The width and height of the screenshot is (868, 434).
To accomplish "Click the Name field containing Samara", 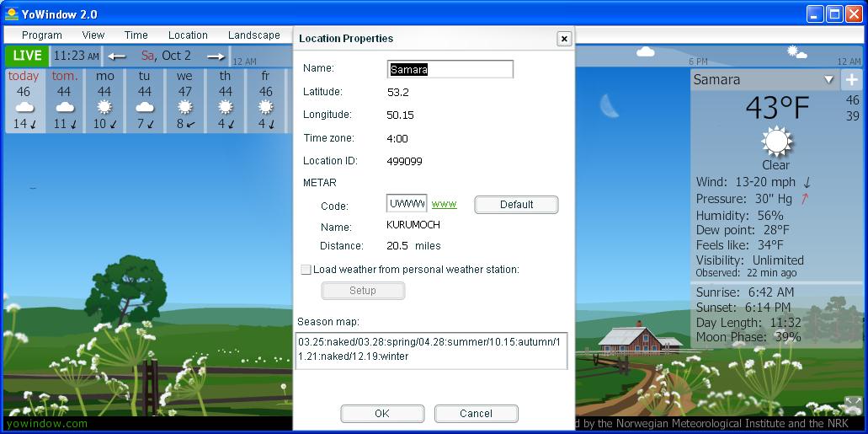I will click(x=450, y=69).
